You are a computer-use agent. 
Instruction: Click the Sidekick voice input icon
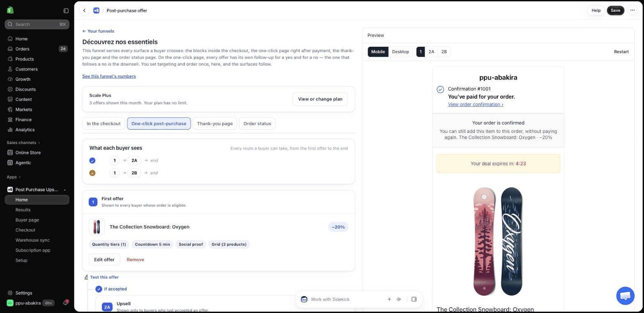[399, 299]
